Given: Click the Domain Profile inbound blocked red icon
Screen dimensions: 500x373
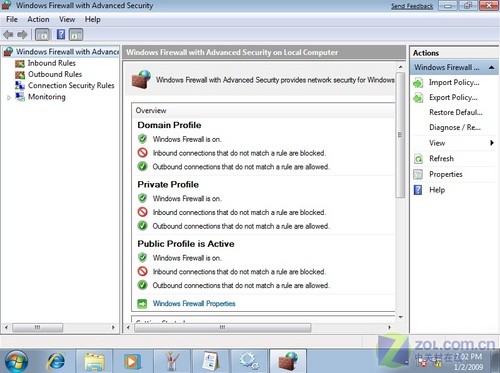Looking at the screenshot, I should [x=142, y=153].
